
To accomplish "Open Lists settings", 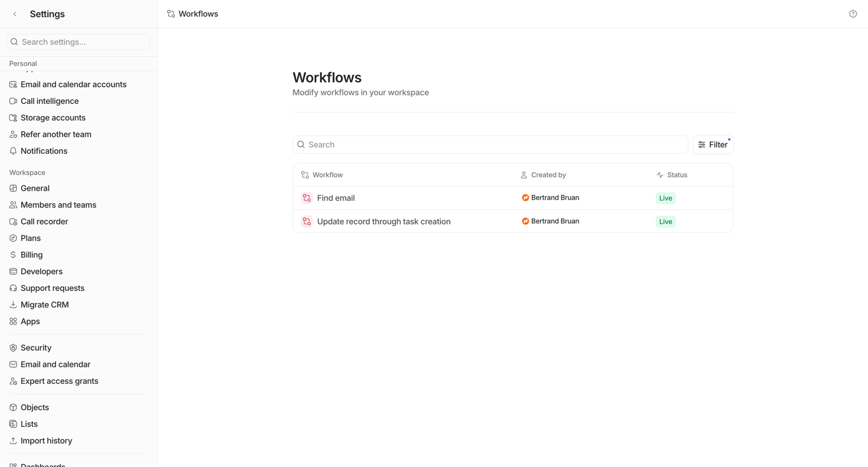I will point(29,424).
